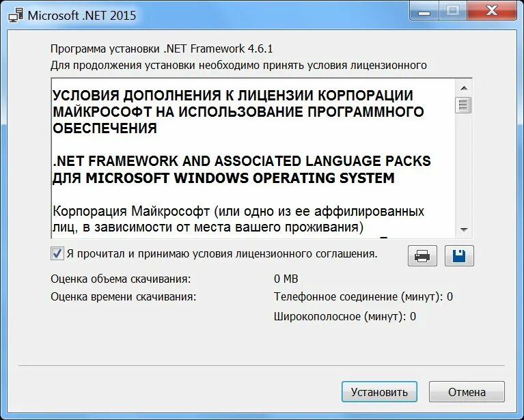Save the license agreement via floppy icon

point(459,256)
